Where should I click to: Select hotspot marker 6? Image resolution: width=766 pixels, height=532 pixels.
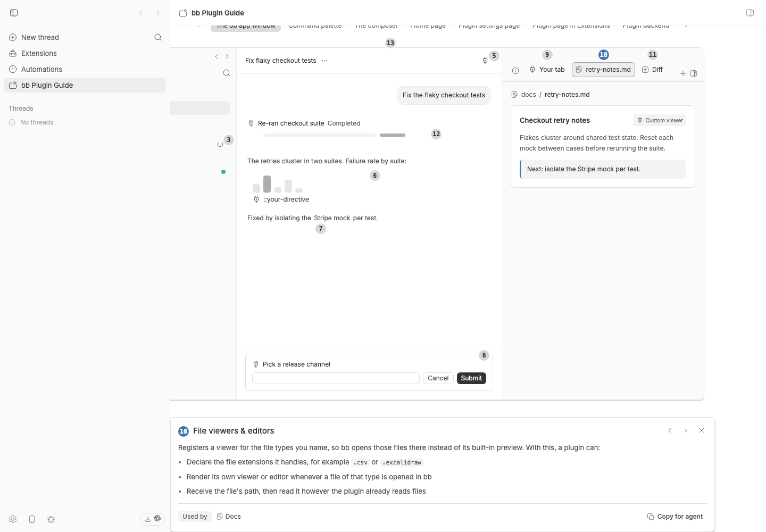375,176
